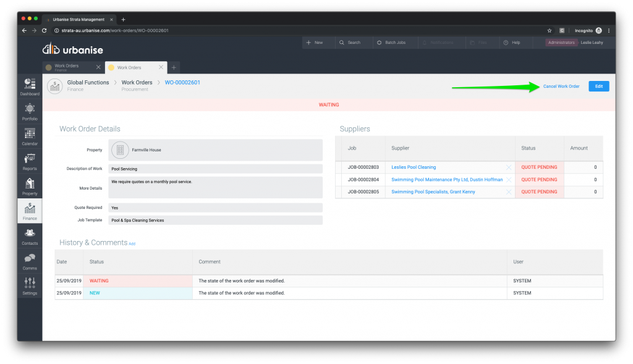The width and height of the screenshot is (633, 364).
Task: Go to the Calendar sidebar icon
Action: click(x=30, y=136)
